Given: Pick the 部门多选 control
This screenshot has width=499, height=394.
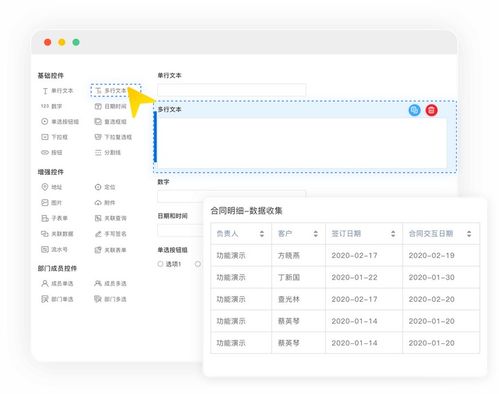Looking at the screenshot, I should [x=111, y=299].
